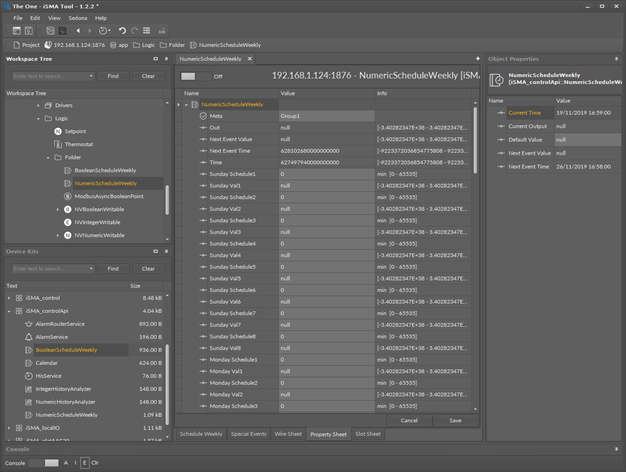Screen dimensions: 626x472
Task: Open the Sedona menu
Action: (77, 18)
